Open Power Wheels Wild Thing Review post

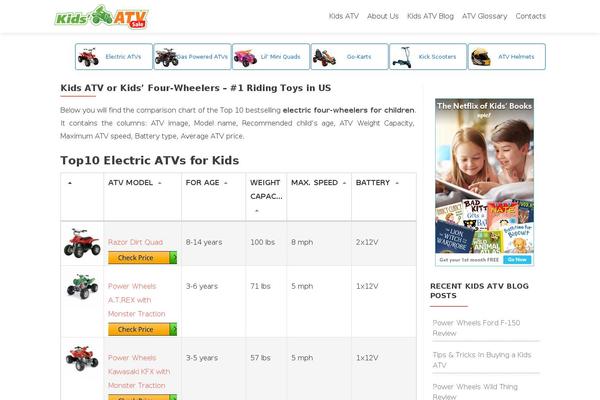475,392
